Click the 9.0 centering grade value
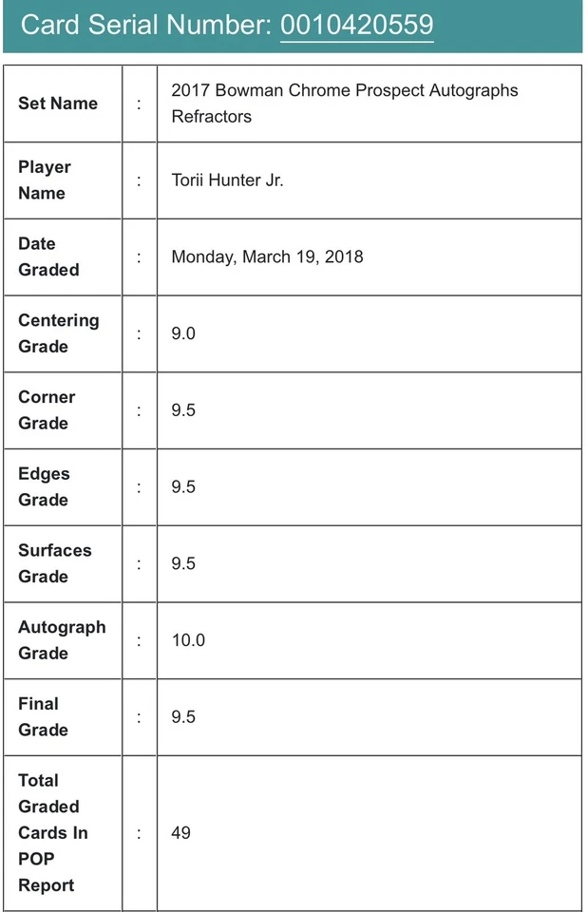 coord(183,333)
